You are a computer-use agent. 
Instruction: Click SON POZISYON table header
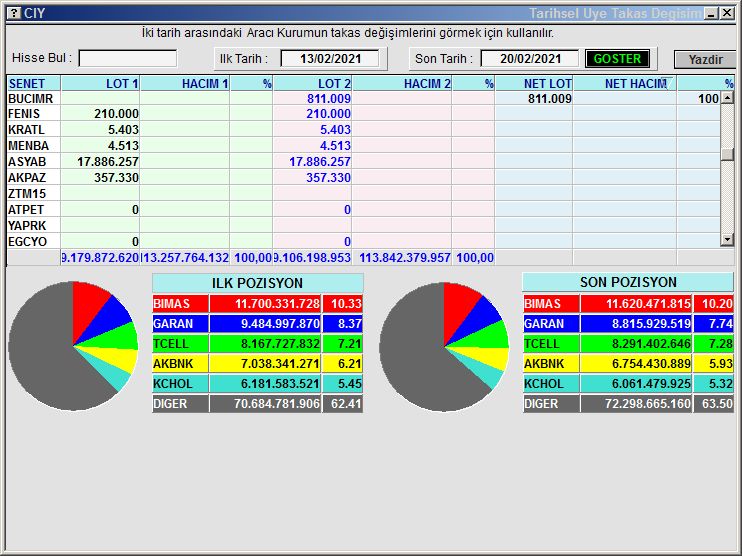pyautogui.click(x=628, y=282)
